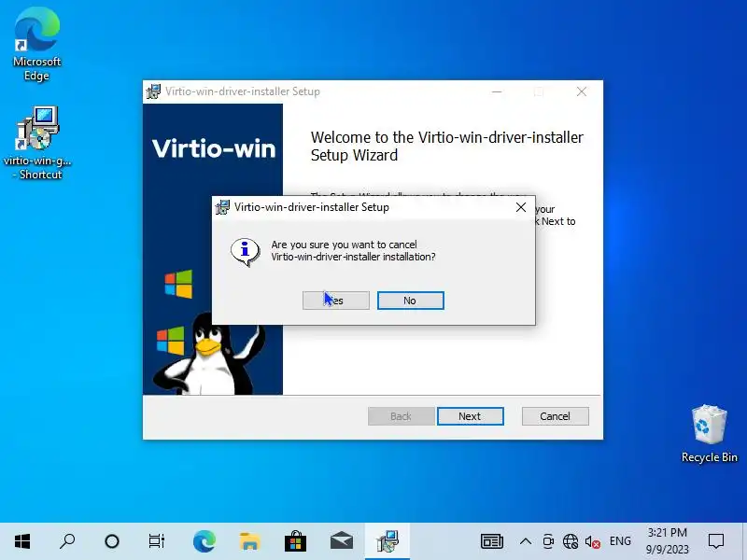Select the Recycle Bin desktop icon

click(709, 433)
